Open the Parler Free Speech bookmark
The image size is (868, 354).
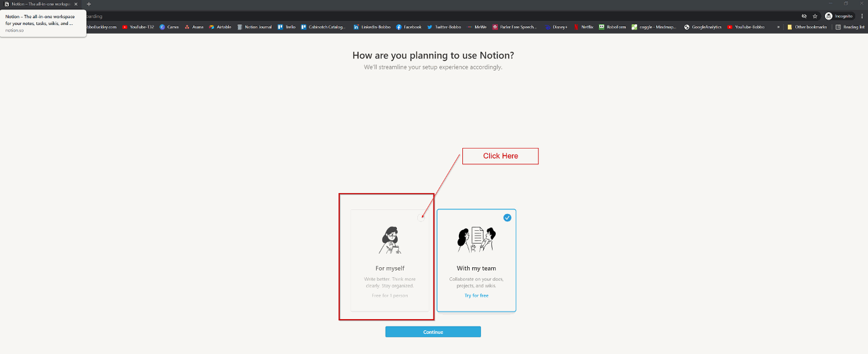(x=515, y=27)
